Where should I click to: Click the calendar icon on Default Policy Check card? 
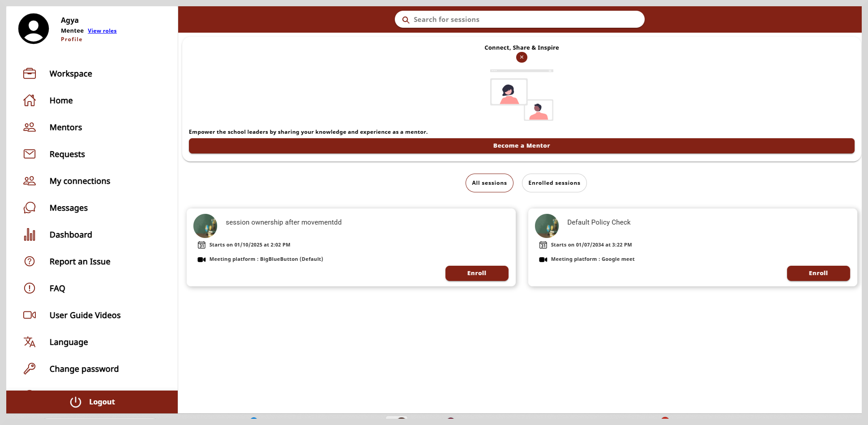[543, 245]
